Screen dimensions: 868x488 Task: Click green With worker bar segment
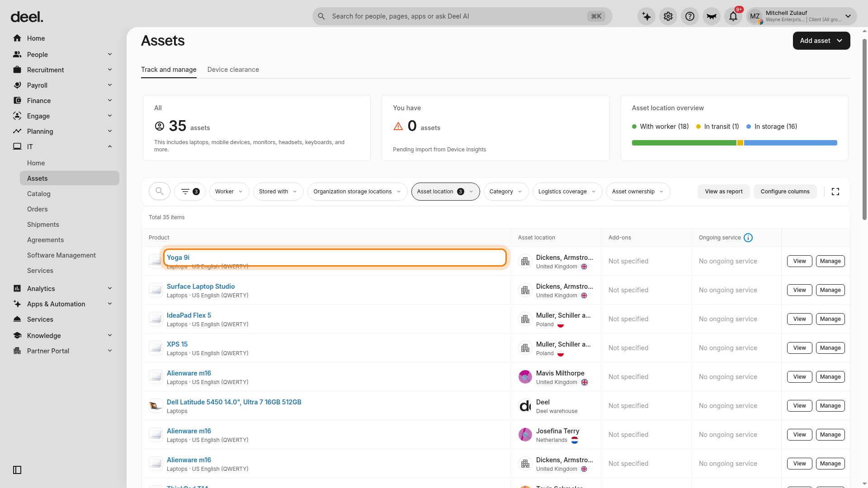pos(684,143)
